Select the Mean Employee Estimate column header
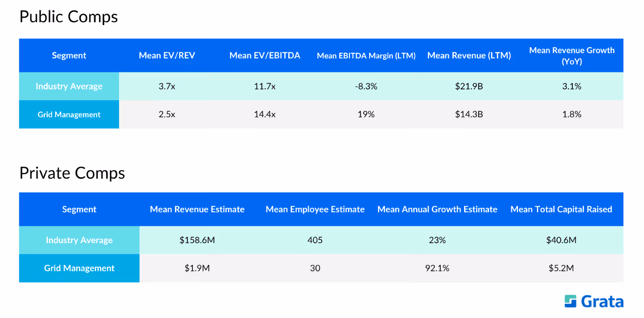The height and width of the screenshot is (318, 644). tap(315, 209)
